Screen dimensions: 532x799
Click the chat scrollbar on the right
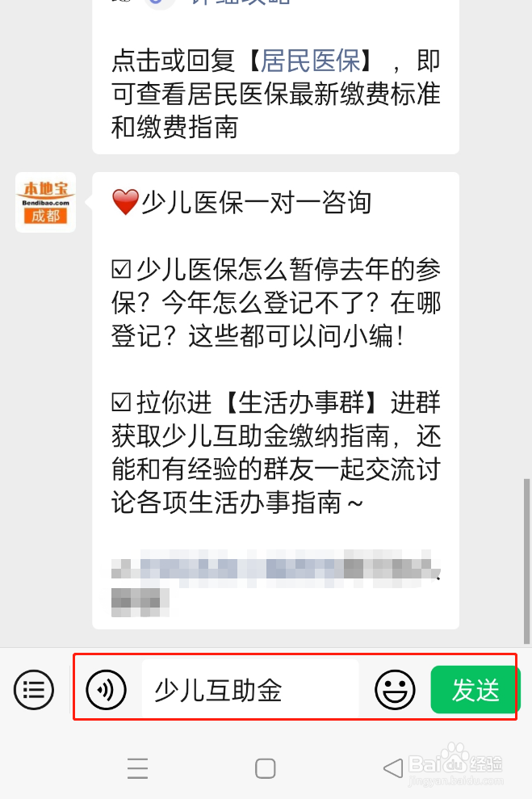[x=527, y=561]
